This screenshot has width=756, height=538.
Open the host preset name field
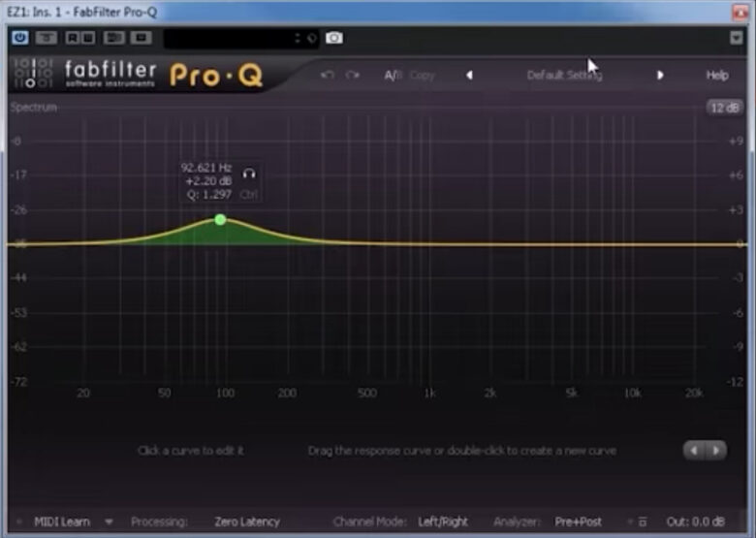tap(241, 38)
